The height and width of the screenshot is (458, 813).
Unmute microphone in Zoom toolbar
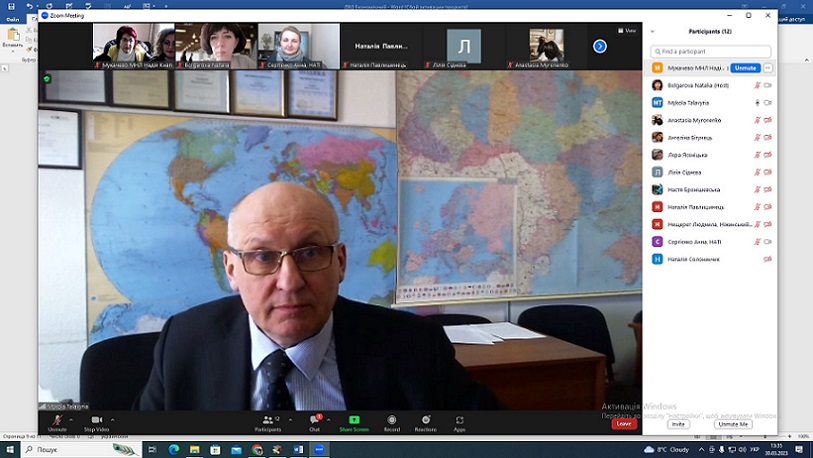57,423
